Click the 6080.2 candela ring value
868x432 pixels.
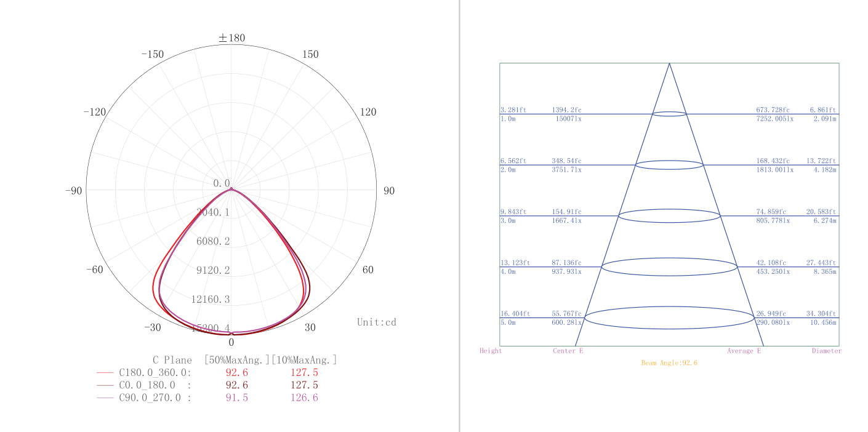pyautogui.click(x=213, y=241)
